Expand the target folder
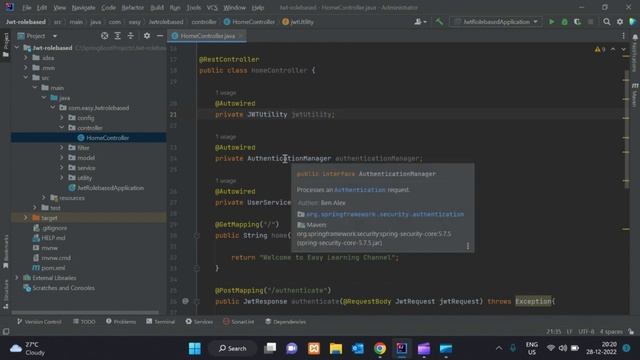Viewport: 640px width, 360px height. click(x=26, y=218)
